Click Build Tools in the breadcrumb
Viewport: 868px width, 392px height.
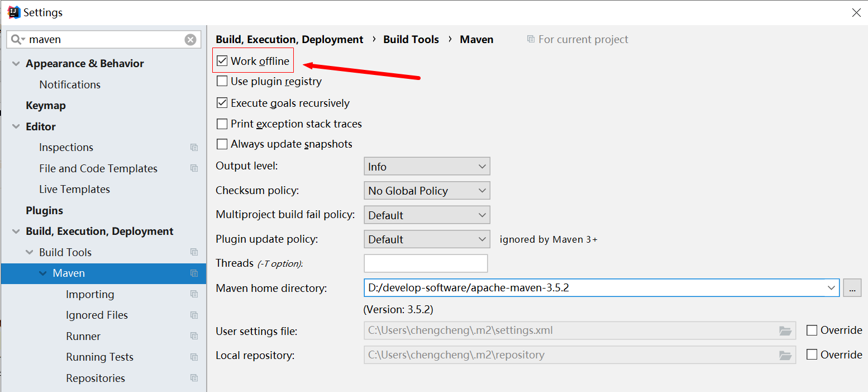(x=411, y=40)
